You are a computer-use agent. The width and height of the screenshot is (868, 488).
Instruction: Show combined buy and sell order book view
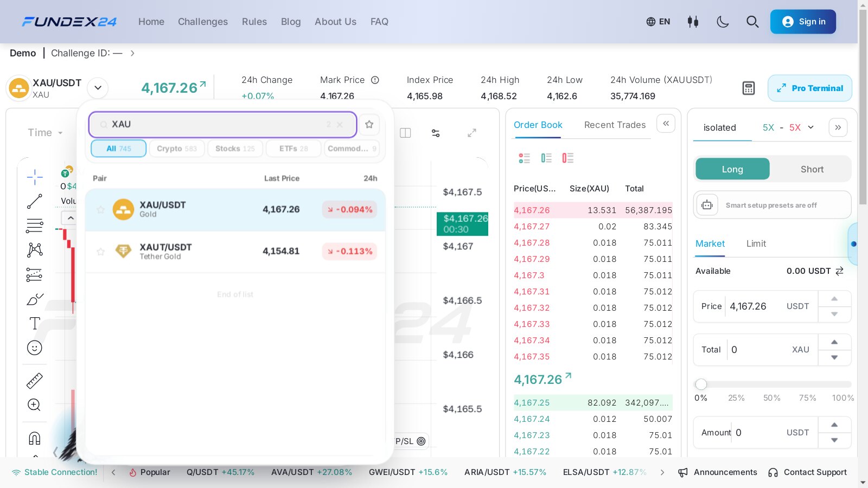click(524, 158)
